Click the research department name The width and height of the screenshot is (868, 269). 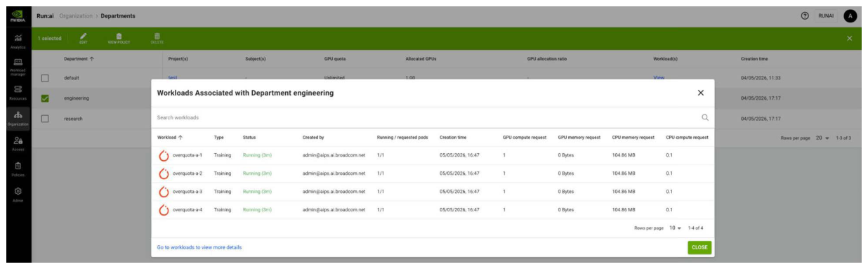[x=73, y=119]
